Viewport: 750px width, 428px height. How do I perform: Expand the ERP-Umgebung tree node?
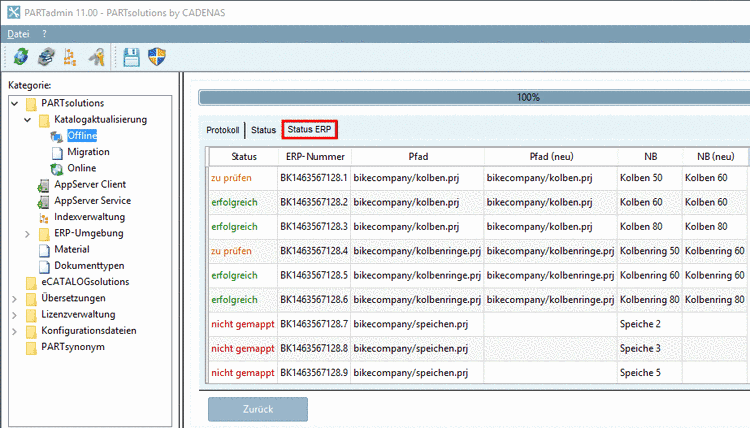pos(27,234)
